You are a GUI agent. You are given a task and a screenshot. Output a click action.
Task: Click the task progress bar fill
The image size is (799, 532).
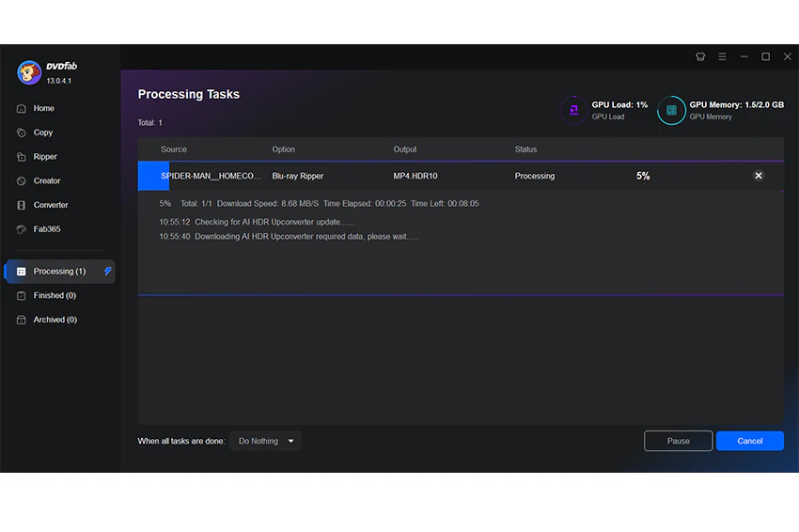click(153, 176)
